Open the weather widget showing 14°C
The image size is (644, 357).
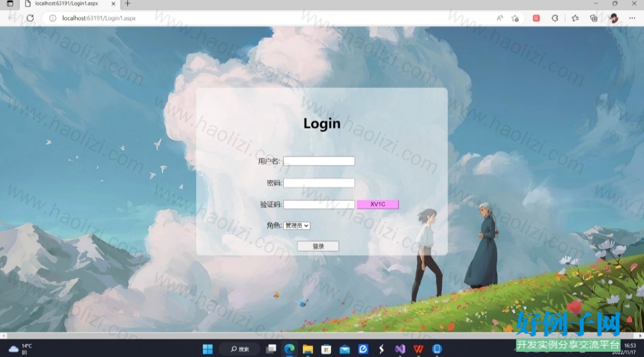21,349
